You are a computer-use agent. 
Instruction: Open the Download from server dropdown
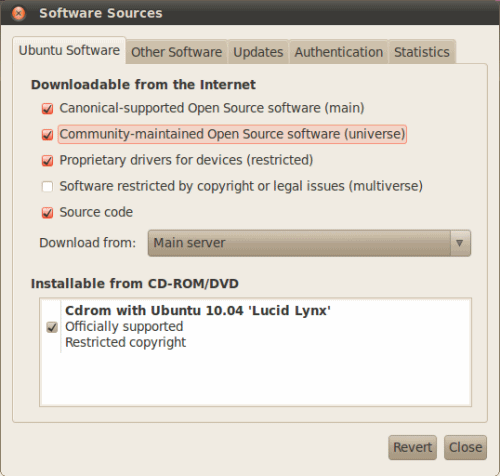(x=309, y=243)
